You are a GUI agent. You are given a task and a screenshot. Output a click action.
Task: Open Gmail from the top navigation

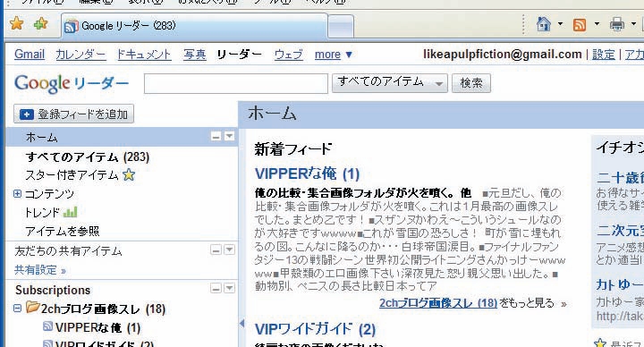(x=30, y=55)
